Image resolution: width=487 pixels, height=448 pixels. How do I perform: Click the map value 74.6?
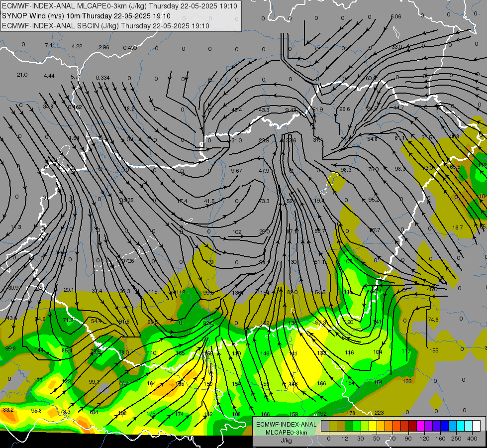433,320
